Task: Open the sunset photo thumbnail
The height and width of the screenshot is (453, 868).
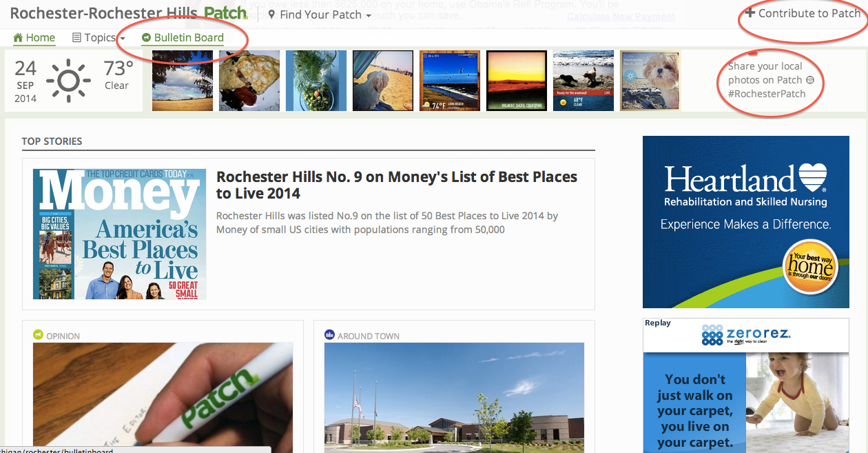Action: click(x=517, y=81)
